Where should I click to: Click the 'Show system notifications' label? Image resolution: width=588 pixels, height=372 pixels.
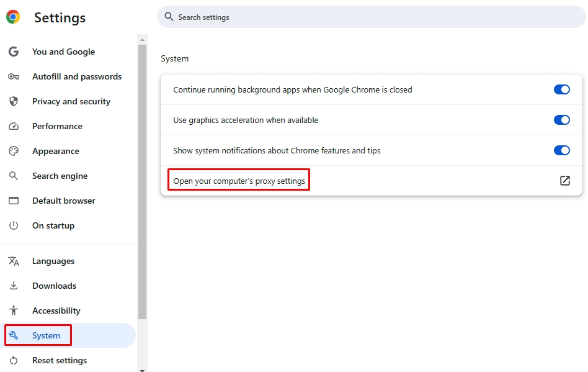[277, 150]
